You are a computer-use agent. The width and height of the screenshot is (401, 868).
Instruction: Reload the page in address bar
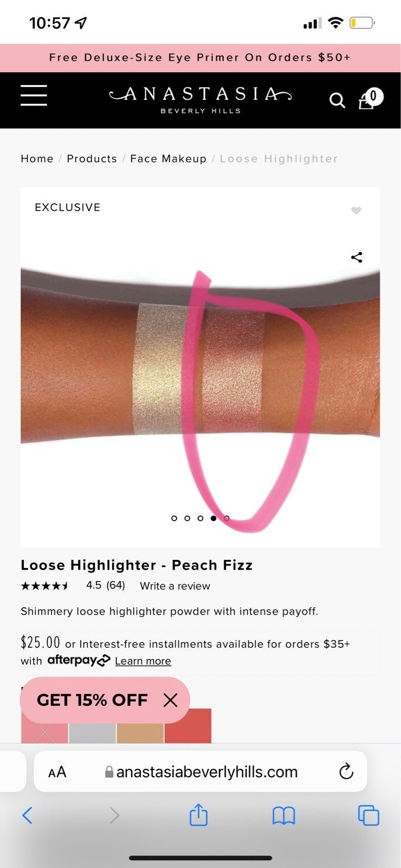pyautogui.click(x=346, y=771)
